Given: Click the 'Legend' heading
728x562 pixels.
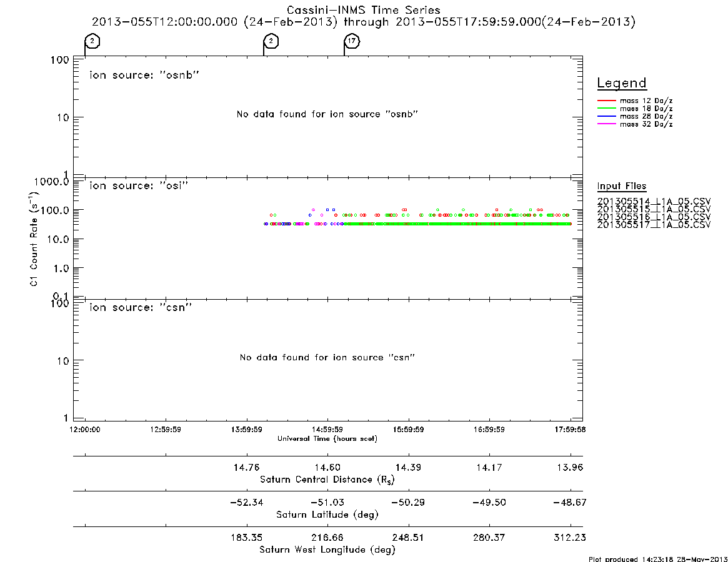Looking at the screenshot, I should pyautogui.click(x=622, y=84).
